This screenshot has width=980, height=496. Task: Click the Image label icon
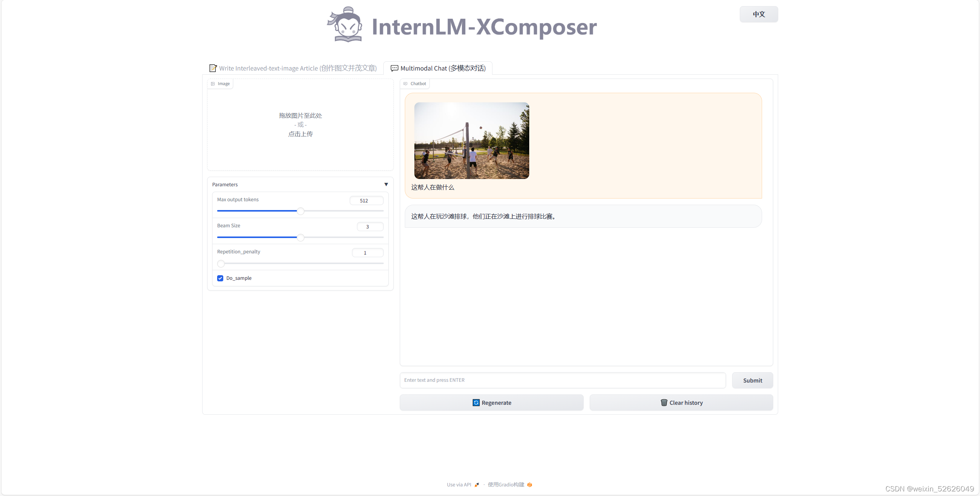(x=213, y=84)
